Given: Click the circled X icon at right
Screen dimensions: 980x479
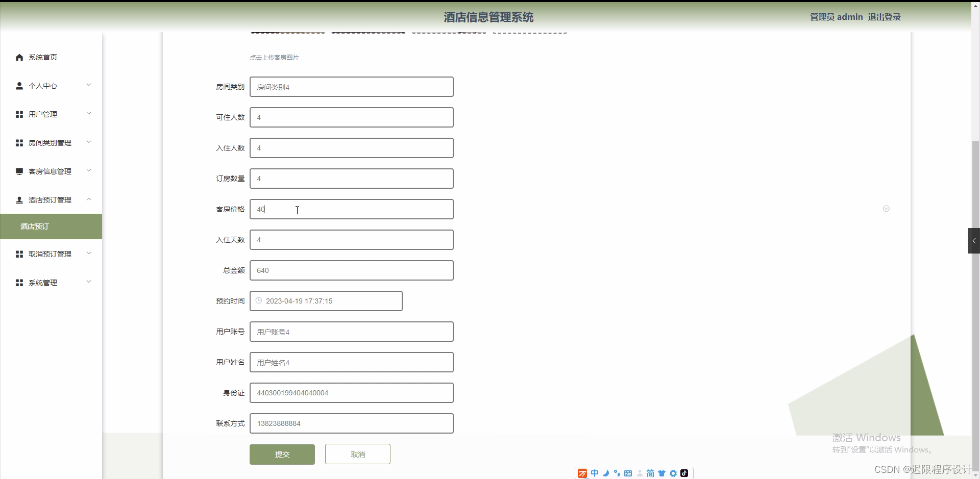Looking at the screenshot, I should 886,209.
